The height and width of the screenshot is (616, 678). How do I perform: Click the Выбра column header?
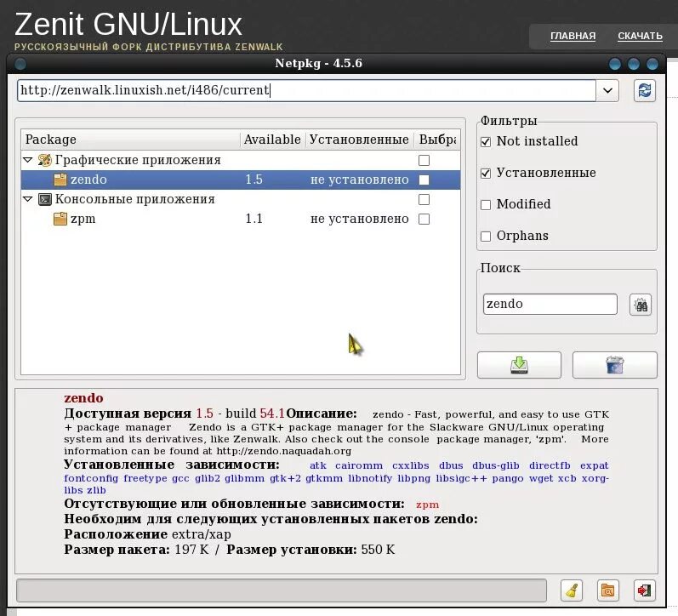tap(437, 140)
